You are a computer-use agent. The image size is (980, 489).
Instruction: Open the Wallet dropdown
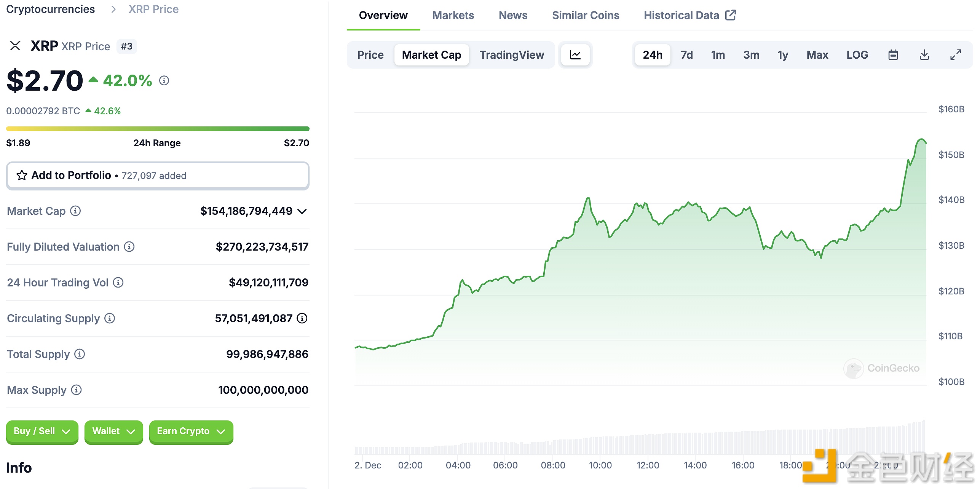pyautogui.click(x=113, y=431)
